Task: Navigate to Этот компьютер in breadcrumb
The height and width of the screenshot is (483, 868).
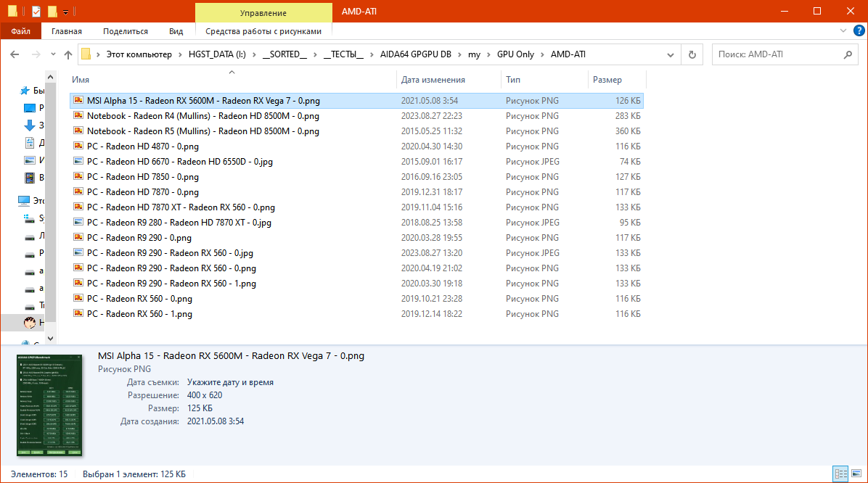Action: coord(139,54)
